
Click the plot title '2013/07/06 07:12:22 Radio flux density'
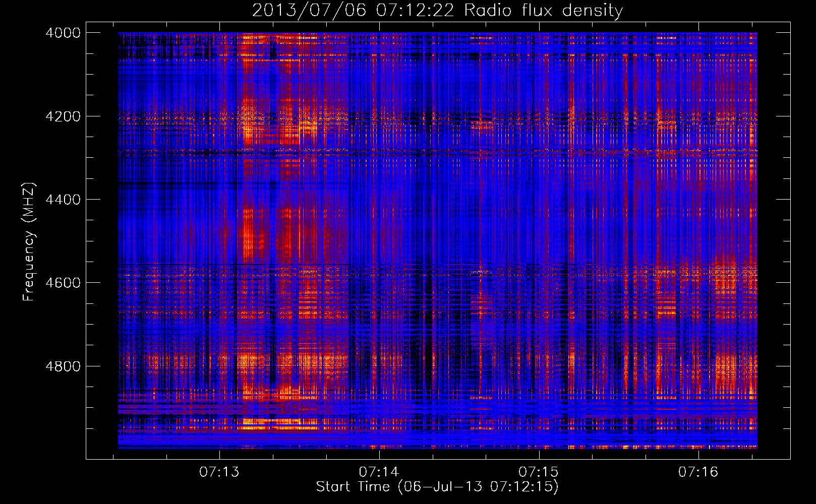click(437, 11)
